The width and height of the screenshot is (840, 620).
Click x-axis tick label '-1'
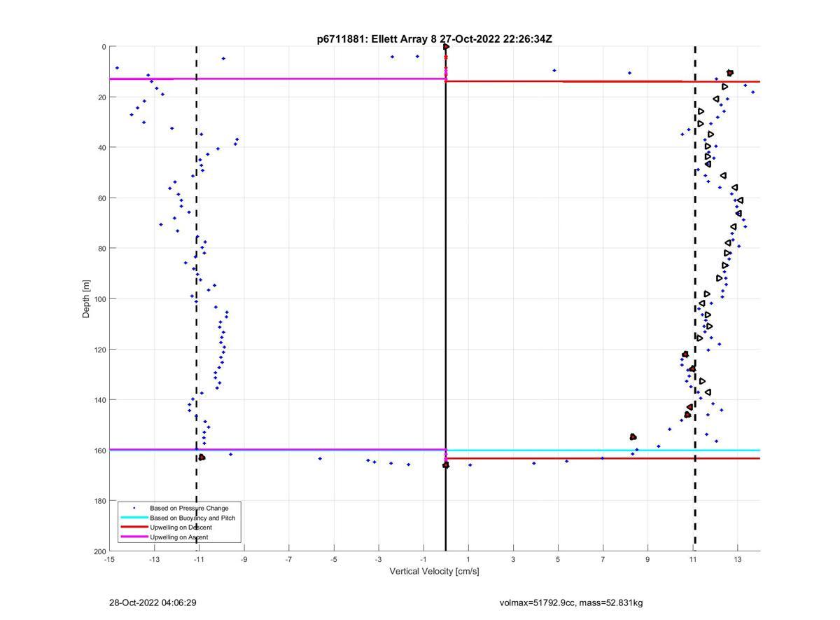423,559
